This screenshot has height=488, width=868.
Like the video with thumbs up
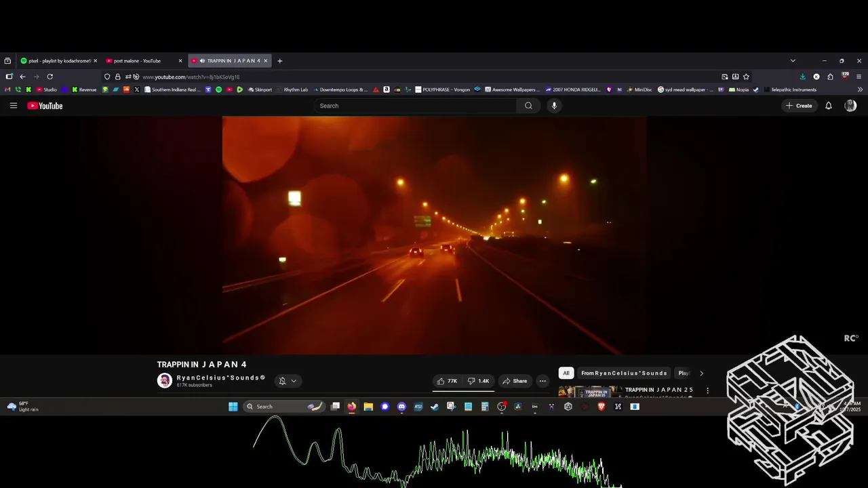(447, 381)
